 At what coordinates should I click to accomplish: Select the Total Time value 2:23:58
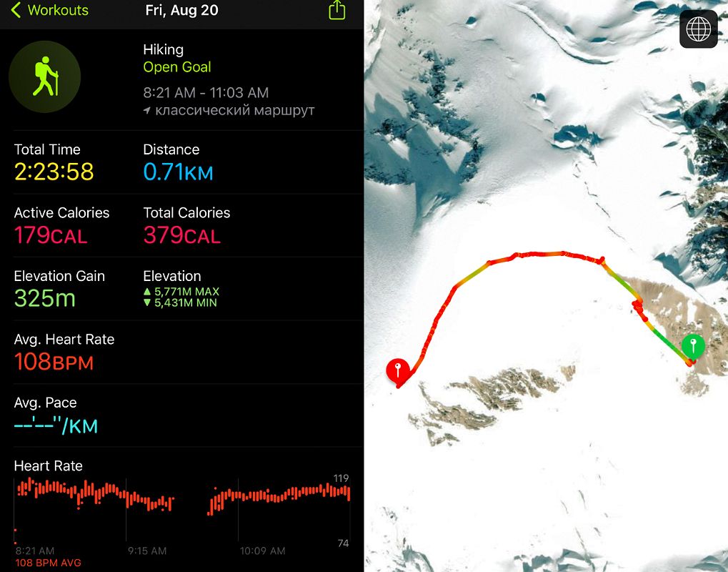point(54,172)
